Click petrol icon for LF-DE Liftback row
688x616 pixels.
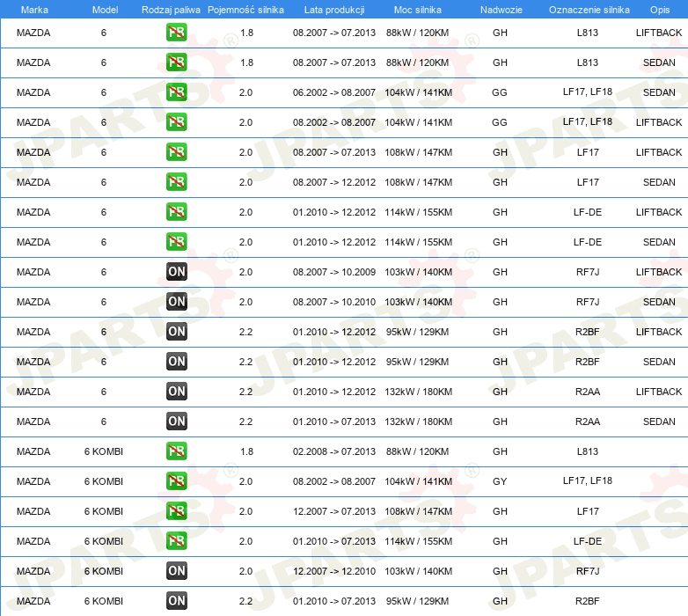point(176,212)
